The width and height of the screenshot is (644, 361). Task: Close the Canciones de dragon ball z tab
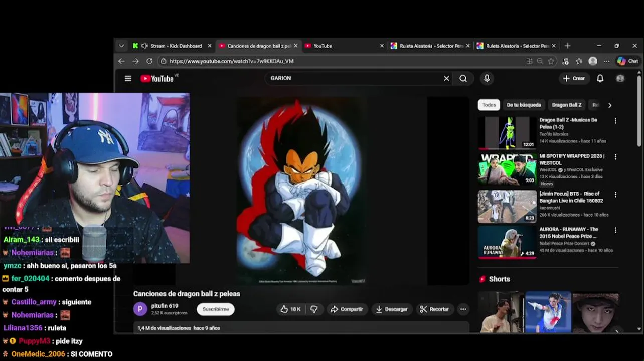coord(295,46)
